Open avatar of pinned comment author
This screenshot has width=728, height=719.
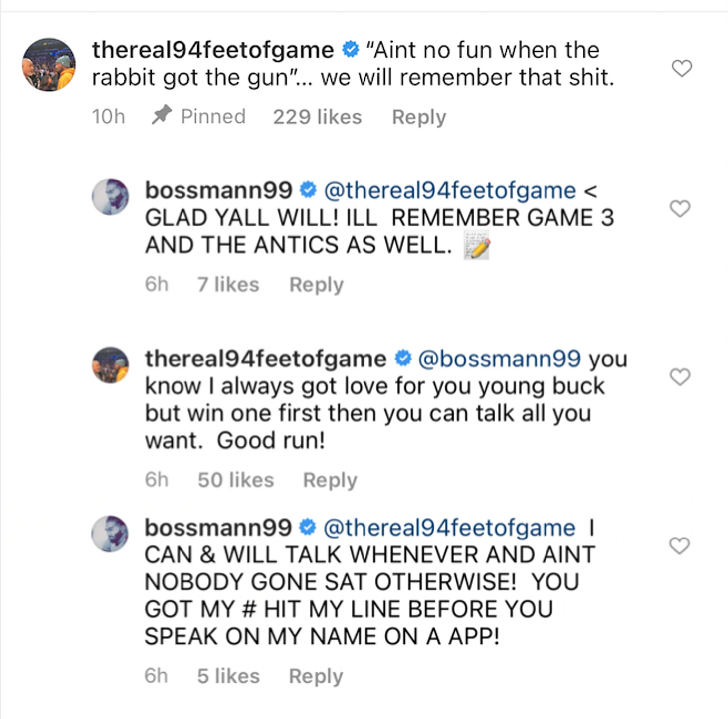49,65
